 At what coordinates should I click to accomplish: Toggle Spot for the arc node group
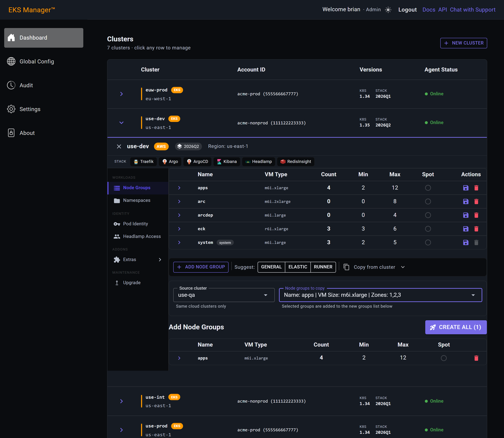[x=428, y=201]
